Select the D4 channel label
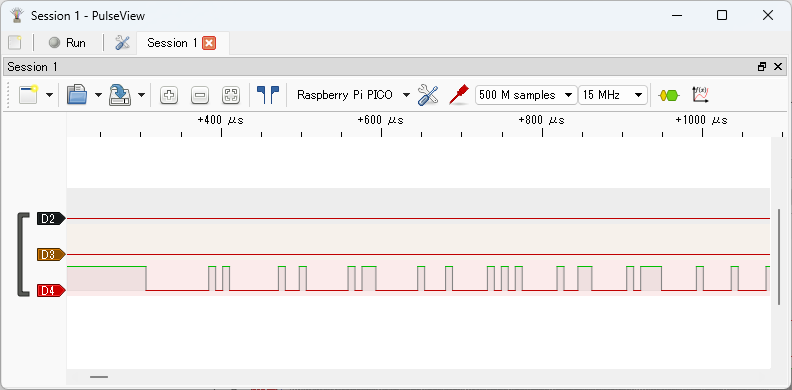 pos(51,290)
